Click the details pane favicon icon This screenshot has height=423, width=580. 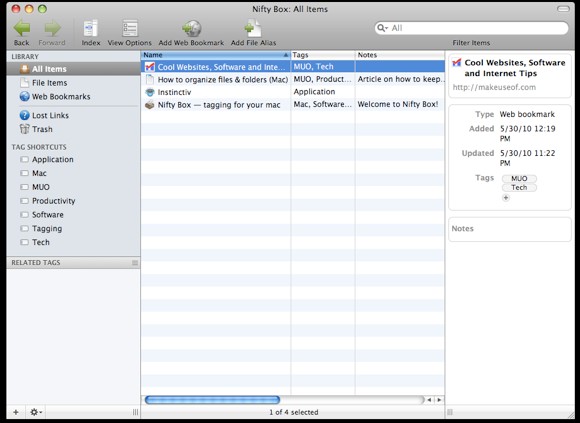pyautogui.click(x=456, y=62)
